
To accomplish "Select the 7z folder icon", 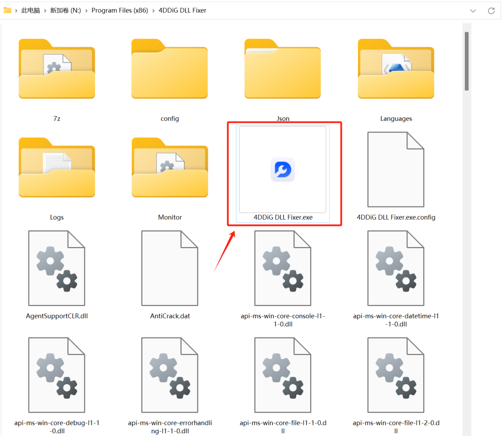I will pyautogui.click(x=56, y=69).
